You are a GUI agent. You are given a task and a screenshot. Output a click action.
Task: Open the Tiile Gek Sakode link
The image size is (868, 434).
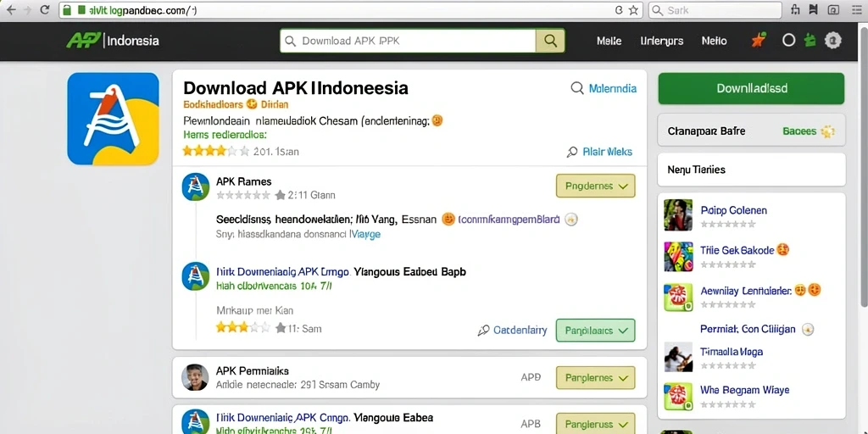point(737,250)
